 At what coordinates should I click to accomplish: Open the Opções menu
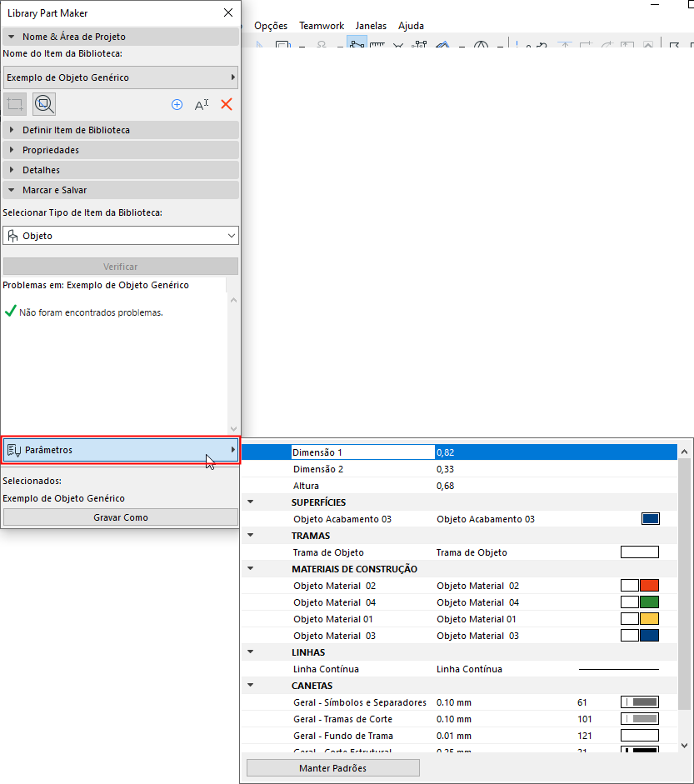point(270,26)
